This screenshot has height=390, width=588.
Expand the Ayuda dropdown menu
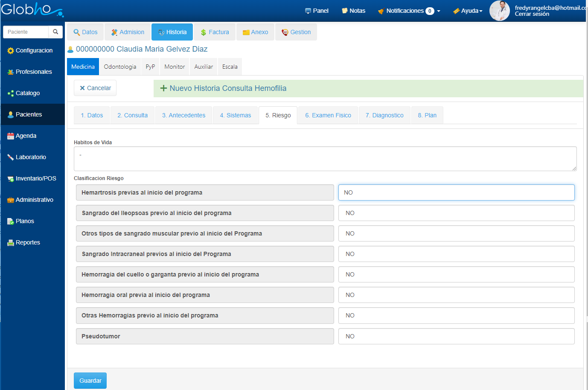tap(468, 11)
